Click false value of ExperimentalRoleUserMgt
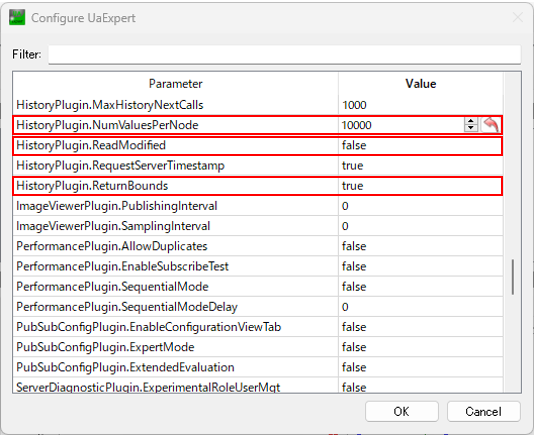 (x=354, y=387)
